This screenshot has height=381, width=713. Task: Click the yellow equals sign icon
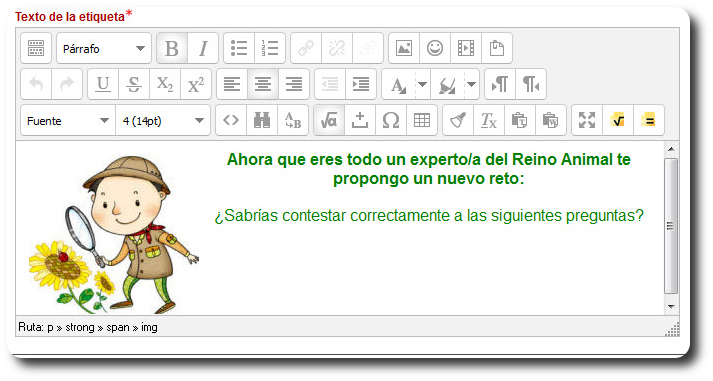click(649, 120)
